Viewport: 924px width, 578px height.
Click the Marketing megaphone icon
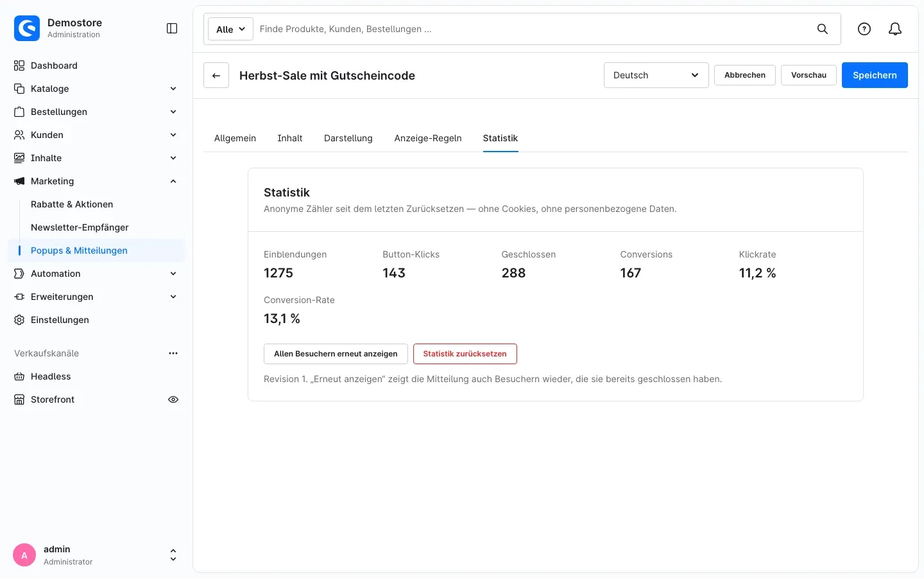(x=19, y=181)
